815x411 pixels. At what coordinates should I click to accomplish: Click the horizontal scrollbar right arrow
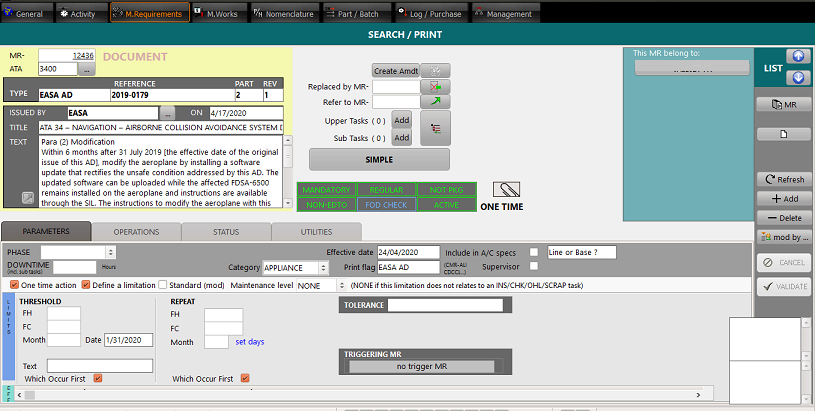[698, 395]
